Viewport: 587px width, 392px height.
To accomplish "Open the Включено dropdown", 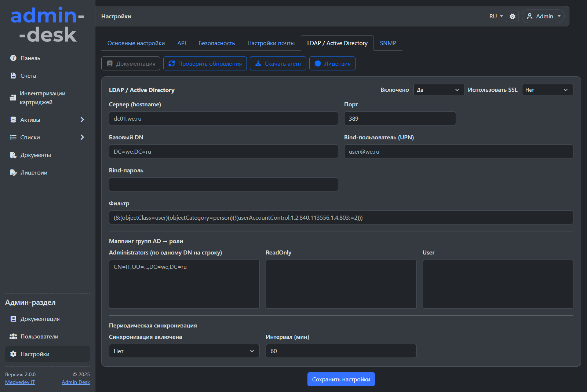I will coord(438,90).
